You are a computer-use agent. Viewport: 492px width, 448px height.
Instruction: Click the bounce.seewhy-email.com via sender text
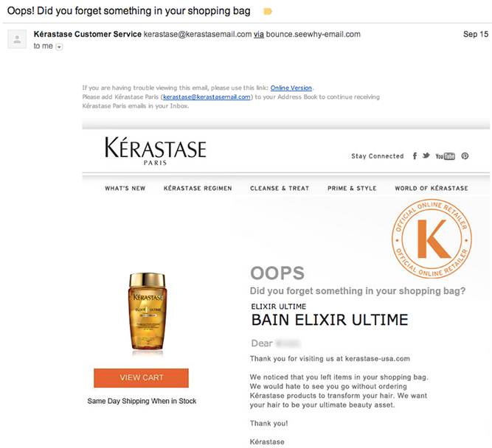(313, 34)
